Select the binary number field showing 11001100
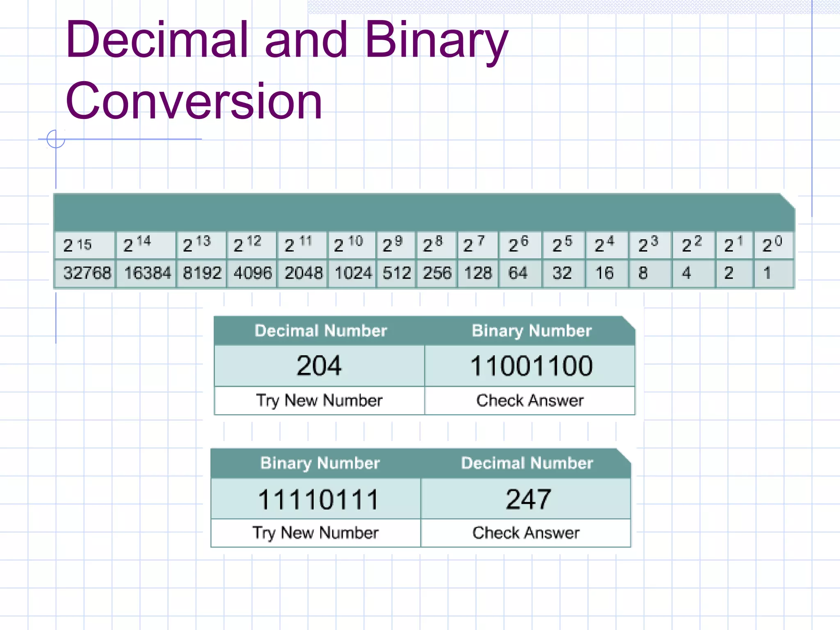This screenshot has width=840, height=630. click(x=530, y=365)
